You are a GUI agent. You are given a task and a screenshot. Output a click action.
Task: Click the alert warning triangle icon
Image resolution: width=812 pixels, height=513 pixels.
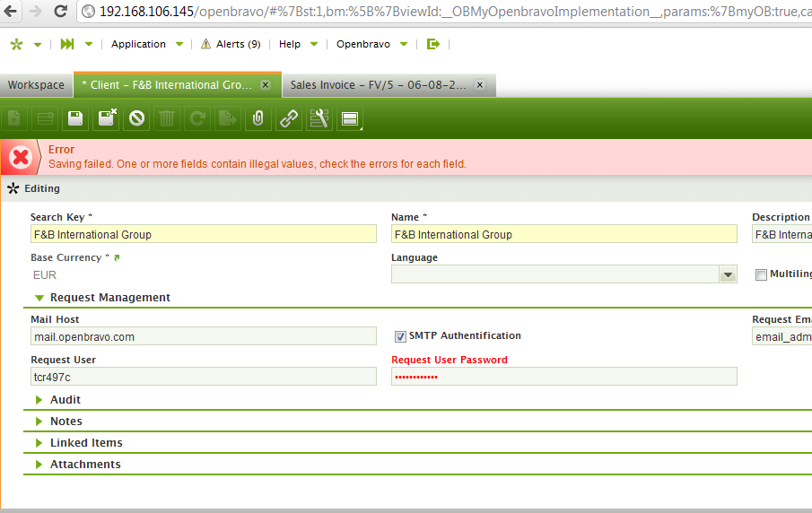205,44
